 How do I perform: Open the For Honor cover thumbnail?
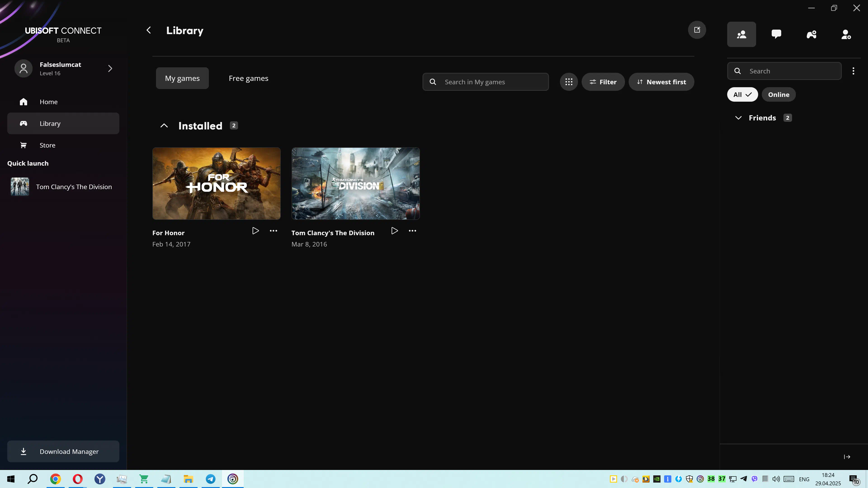point(216,183)
